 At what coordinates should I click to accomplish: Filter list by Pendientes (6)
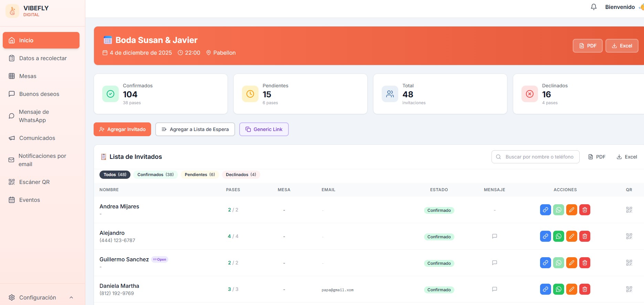tap(200, 175)
